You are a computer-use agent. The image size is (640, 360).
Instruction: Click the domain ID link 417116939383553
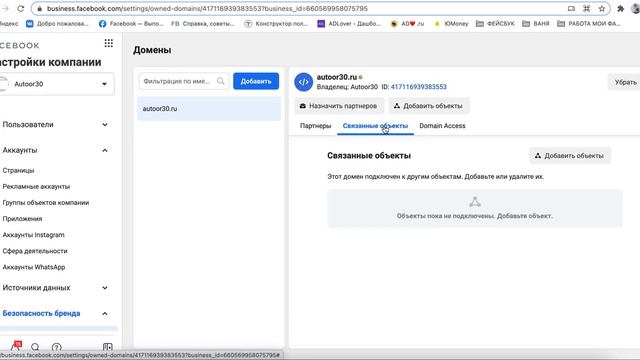pos(419,87)
